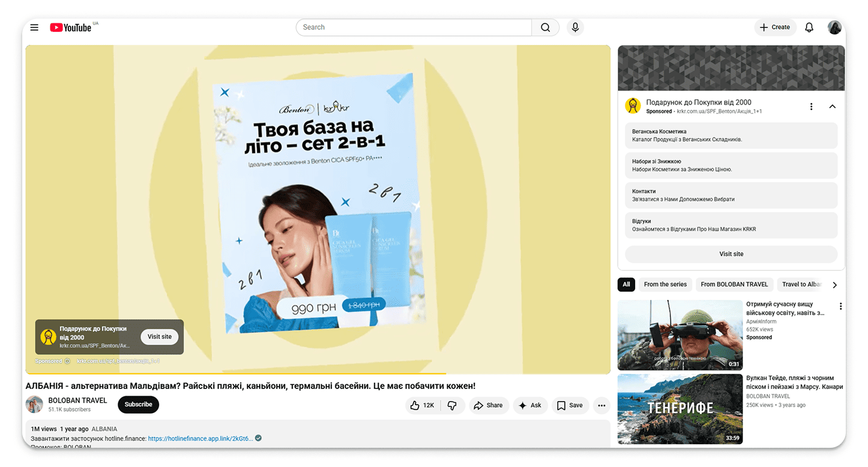Open the account avatar menu
868x467 pixels.
834,28
